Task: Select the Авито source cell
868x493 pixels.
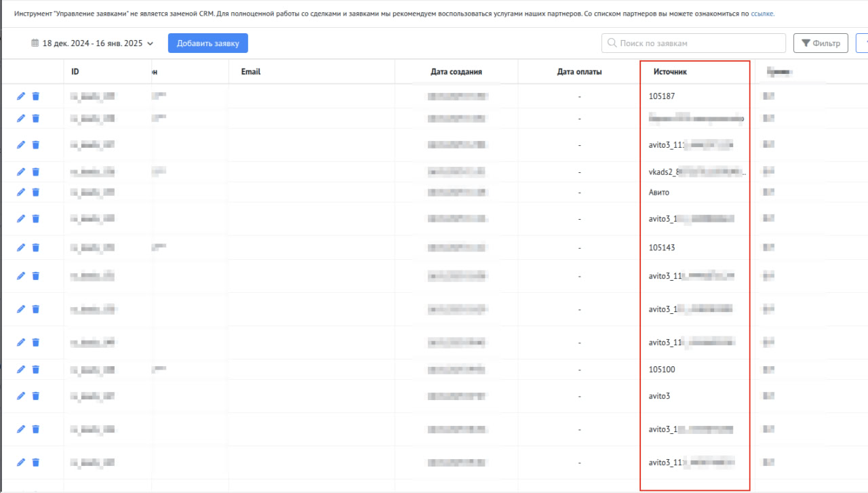Action: tap(659, 193)
